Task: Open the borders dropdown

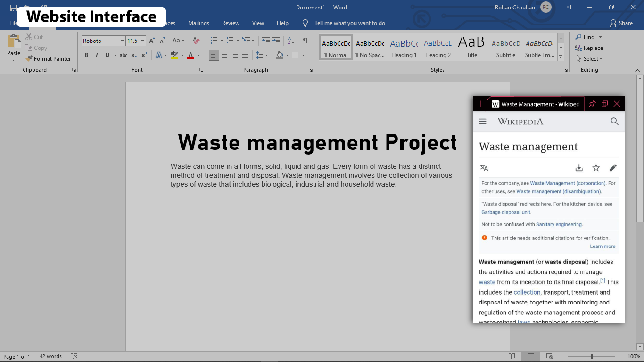Action: 303,56
